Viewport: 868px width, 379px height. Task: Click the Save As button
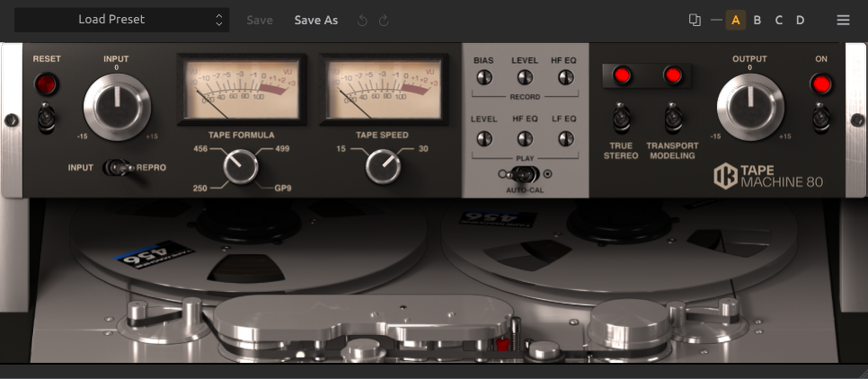coord(316,20)
